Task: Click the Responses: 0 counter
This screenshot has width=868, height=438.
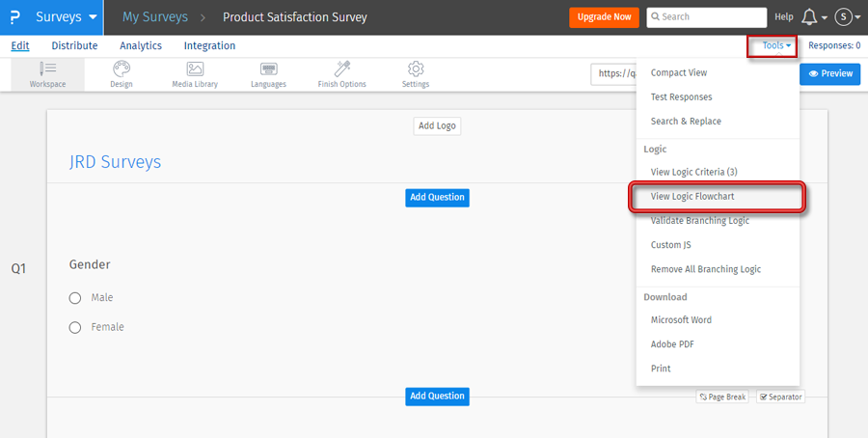Action: 834,46
